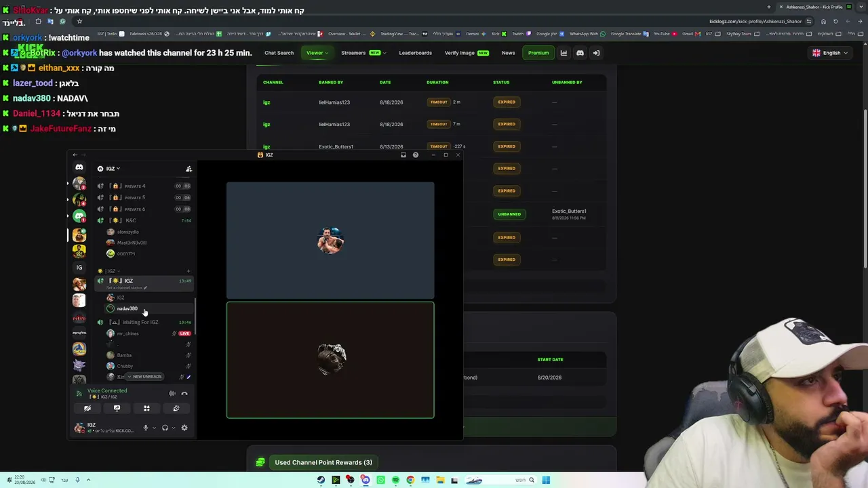Select the green-outlined speaking participant tile
868x488 pixels.
coord(330,360)
